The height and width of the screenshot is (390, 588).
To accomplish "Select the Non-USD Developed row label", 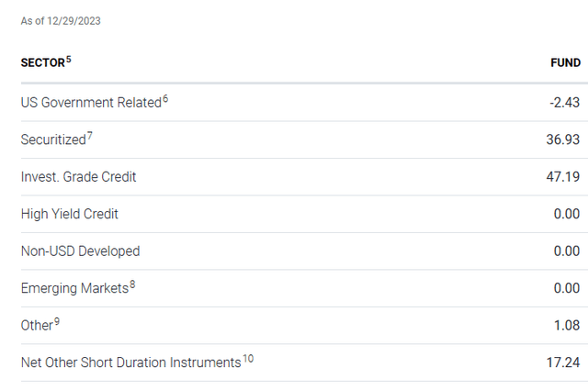I will [x=80, y=251].
